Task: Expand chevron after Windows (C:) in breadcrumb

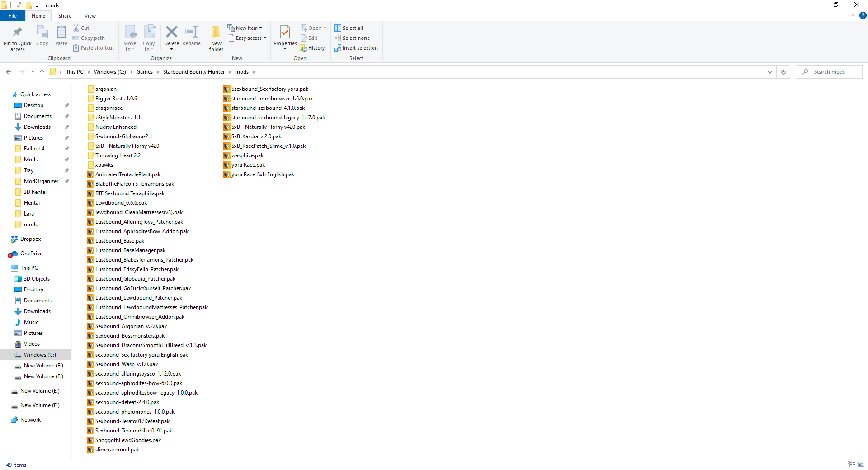Action: click(131, 72)
